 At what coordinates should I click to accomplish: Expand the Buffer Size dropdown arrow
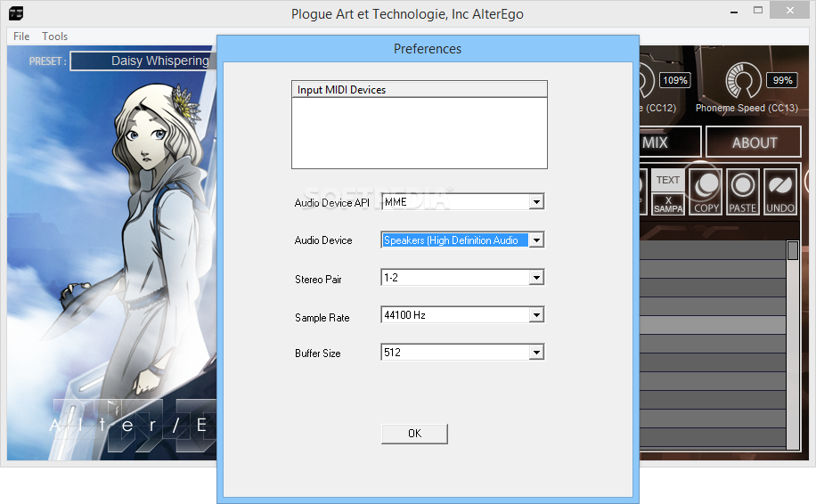click(x=536, y=353)
